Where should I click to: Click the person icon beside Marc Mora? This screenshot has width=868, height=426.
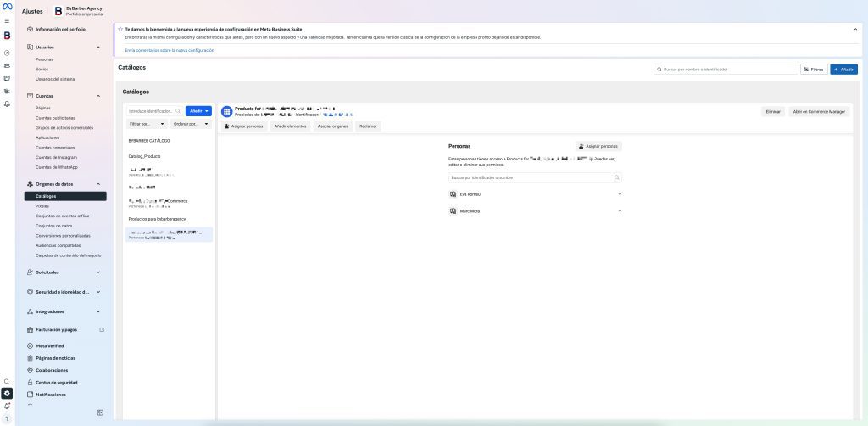pos(453,211)
